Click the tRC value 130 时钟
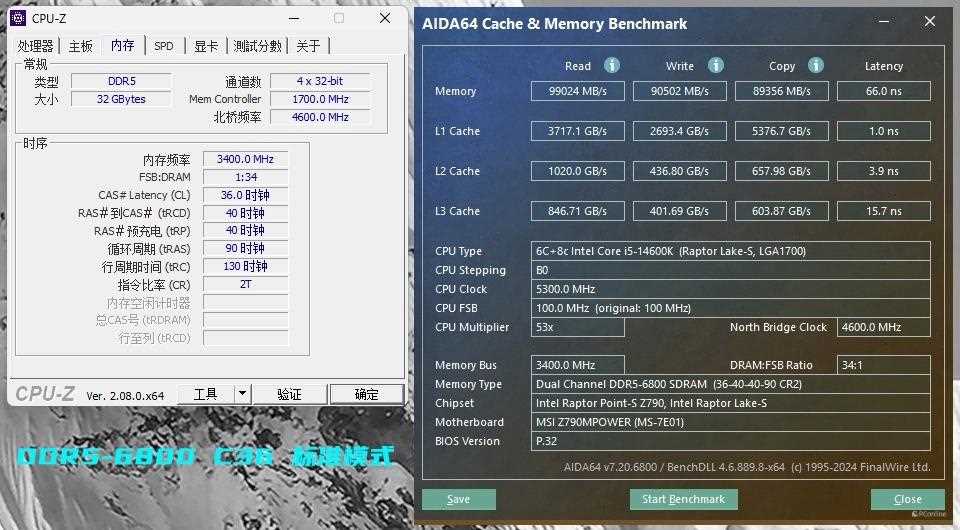 click(x=246, y=266)
